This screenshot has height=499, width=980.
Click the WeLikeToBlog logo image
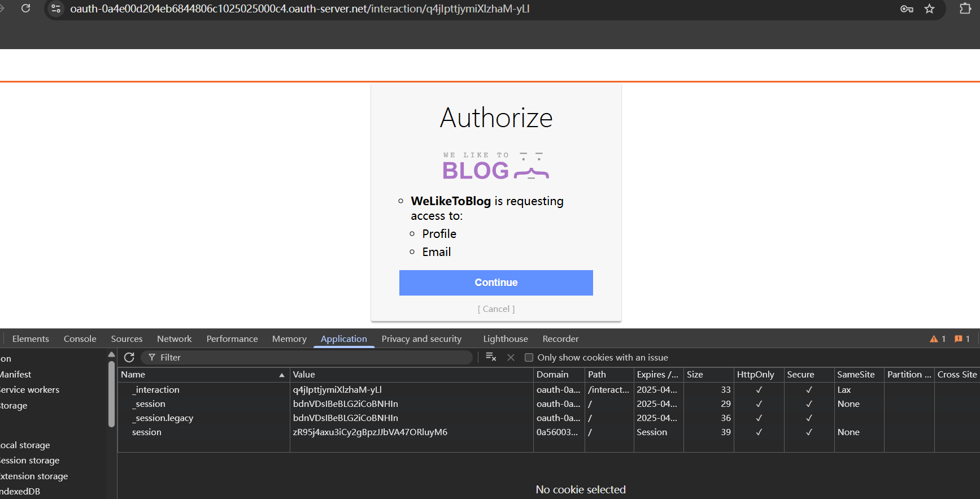(496, 166)
